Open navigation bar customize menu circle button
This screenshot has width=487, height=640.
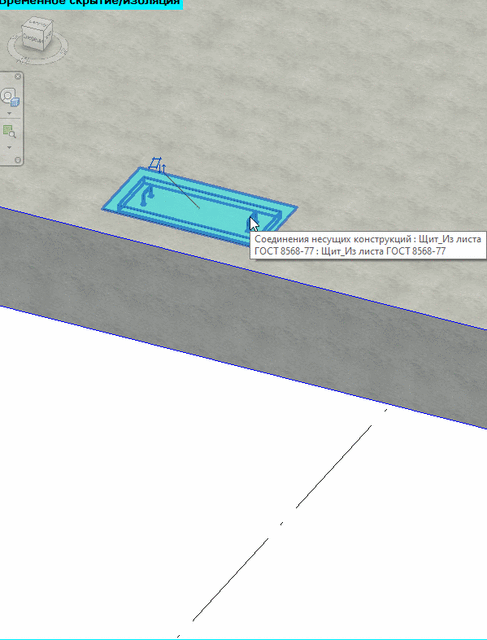[x=18, y=160]
